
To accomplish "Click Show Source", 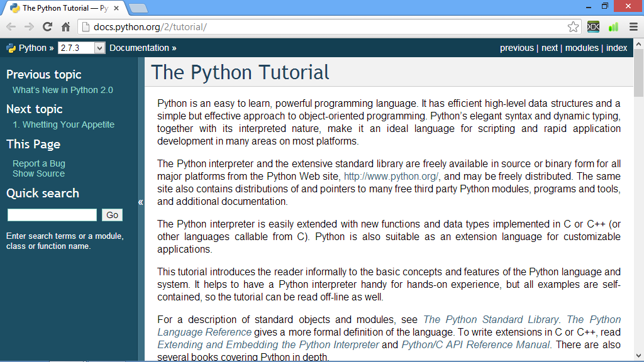I will [x=38, y=173].
